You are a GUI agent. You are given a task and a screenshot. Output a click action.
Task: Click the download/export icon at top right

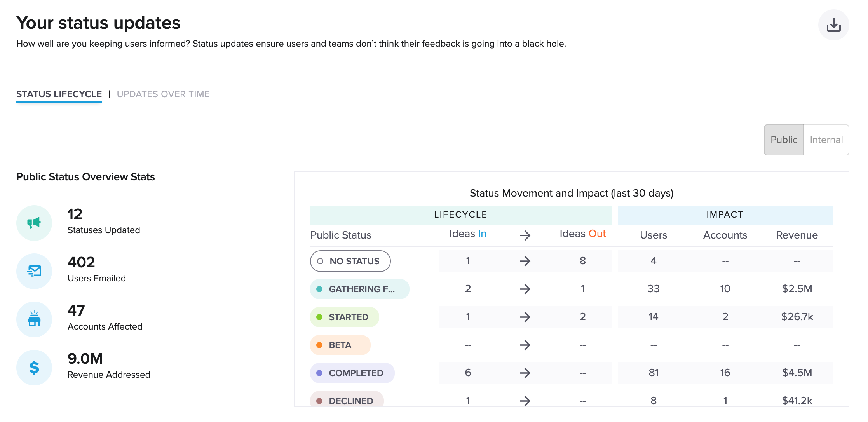tap(834, 24)
